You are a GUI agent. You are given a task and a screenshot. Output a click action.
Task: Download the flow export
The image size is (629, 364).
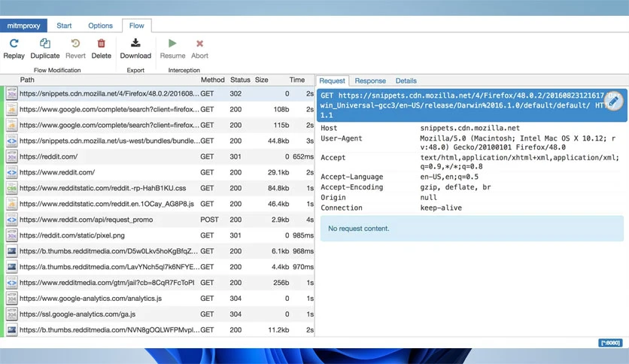(x=135, y=43)
